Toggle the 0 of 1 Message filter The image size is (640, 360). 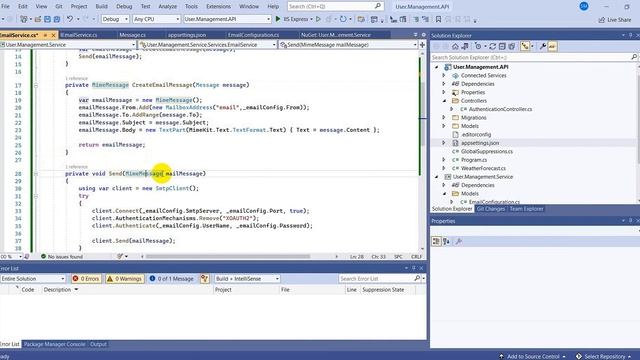click(x=172, y=279)
